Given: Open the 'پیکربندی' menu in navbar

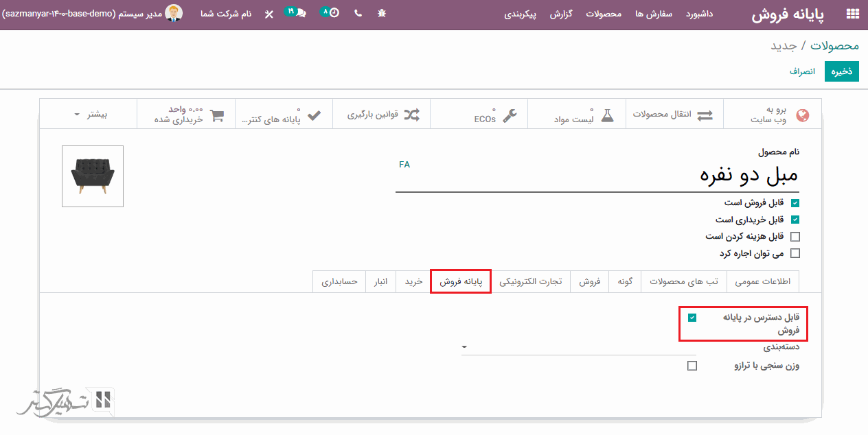Looking at the screenshot, I should [520, 14].
